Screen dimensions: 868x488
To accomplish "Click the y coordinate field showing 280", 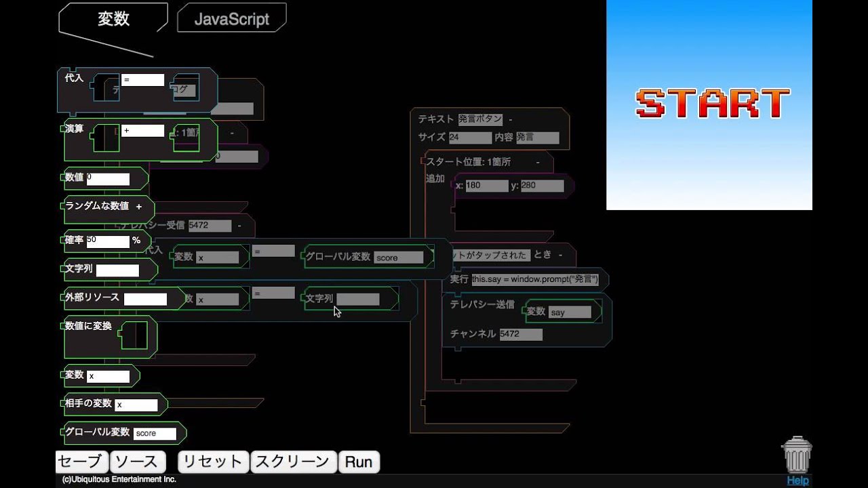I will [x=541, y=186].
